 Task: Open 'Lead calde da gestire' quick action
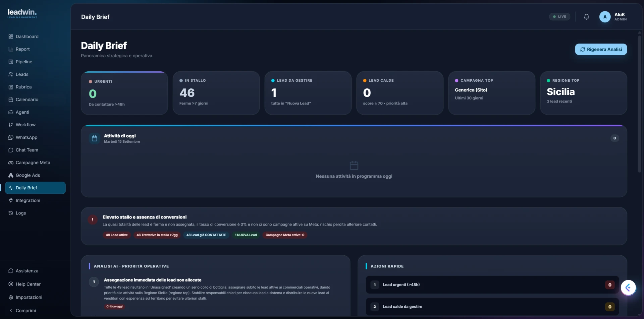pyautogui.click(x=492, y=307)
